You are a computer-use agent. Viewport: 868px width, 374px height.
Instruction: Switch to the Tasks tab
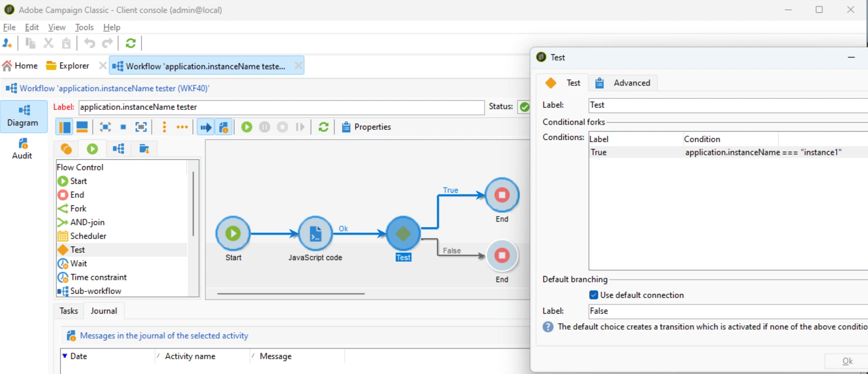point(69,311)
